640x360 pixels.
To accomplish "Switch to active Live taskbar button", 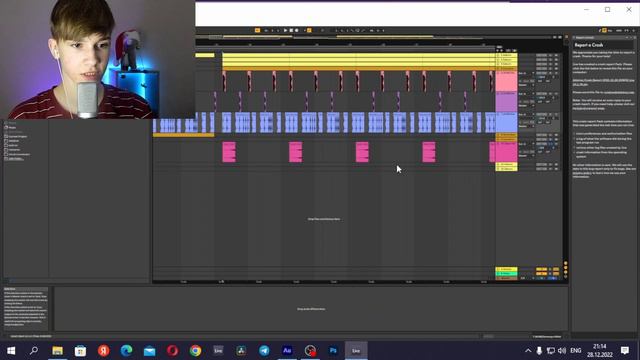I will click(356, 351).
